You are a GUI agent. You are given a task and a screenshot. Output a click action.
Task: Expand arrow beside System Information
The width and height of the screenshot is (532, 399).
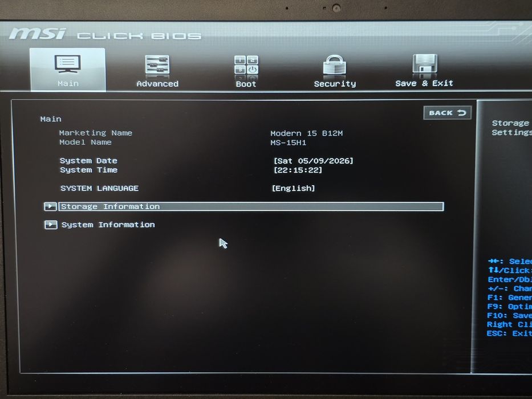[51, 225]
